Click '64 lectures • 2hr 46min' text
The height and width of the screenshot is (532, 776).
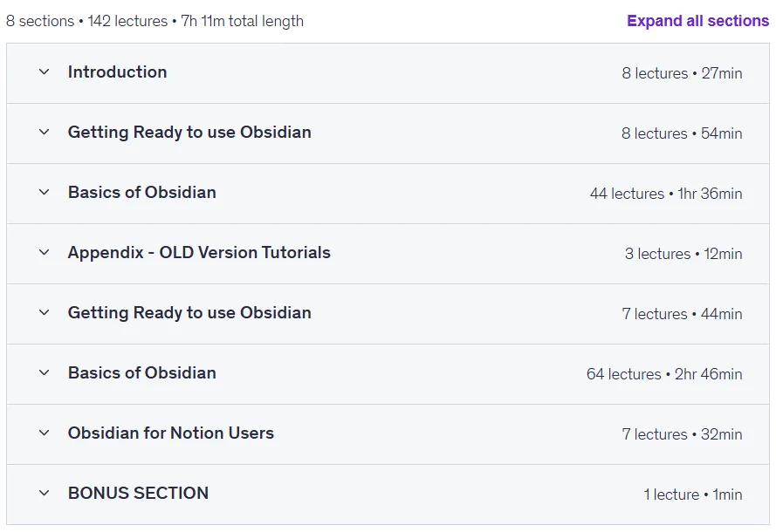664,374
